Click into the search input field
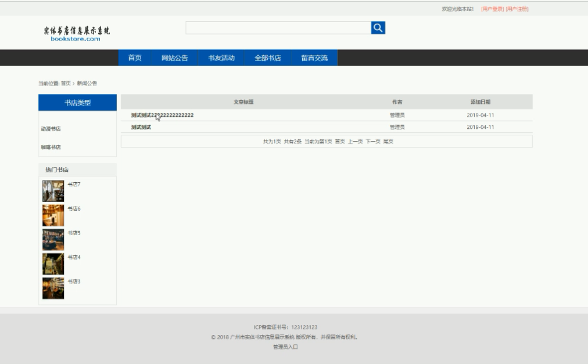588x364 pixels. 278,28
